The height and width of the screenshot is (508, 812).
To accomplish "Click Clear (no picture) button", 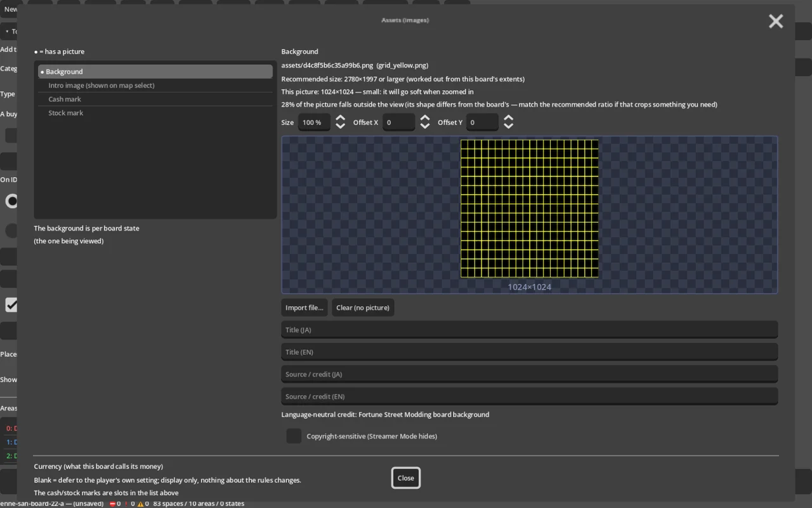I will [x=363, y=307].
